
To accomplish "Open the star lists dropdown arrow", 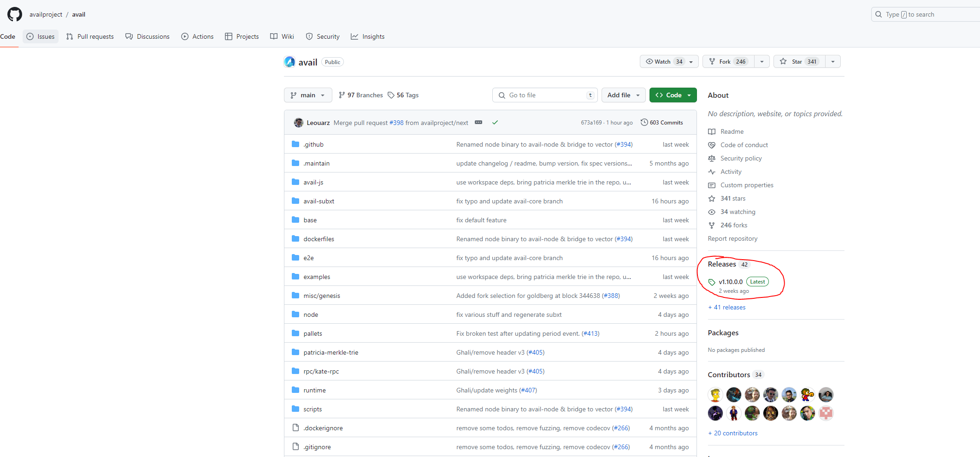I will click(x=833, y=61).
